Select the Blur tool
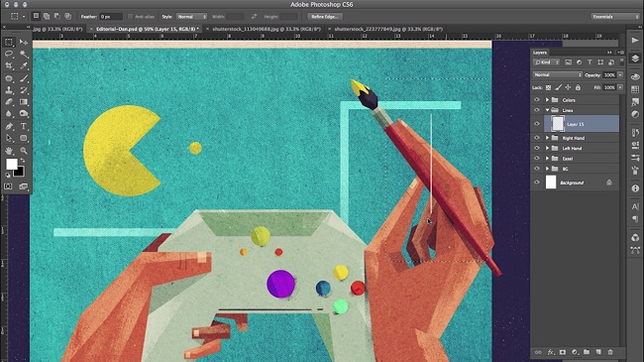644x362 pixels. [x=9, y=113]
